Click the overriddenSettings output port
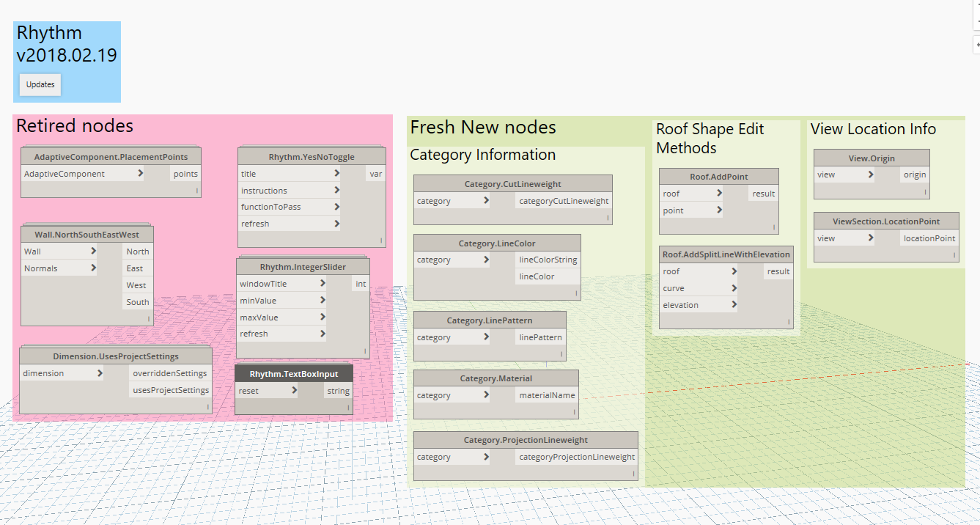Viewport: 980px width, 525px height. 171,373
